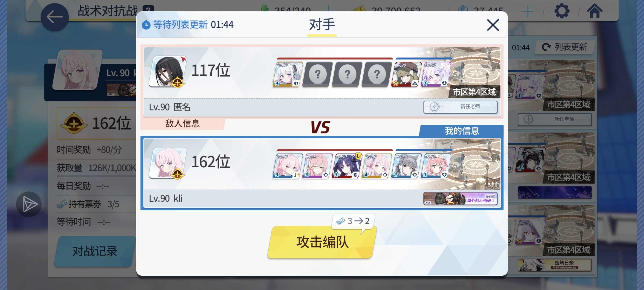644x290 pixels.
Task: Open the 对战记录 battle record button
Action: point(95,251)
